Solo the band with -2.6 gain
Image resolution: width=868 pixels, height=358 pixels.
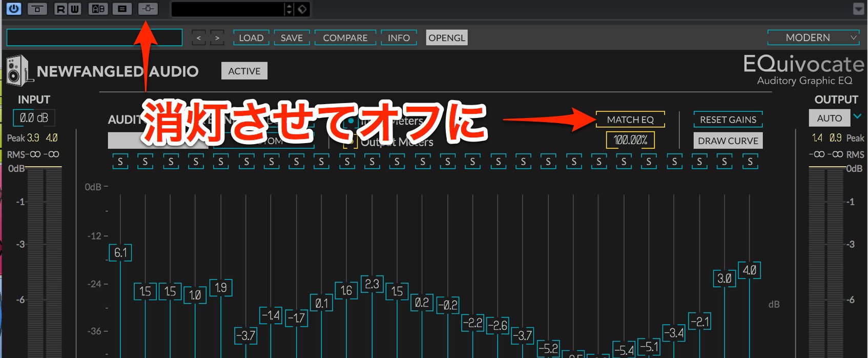click(498, 162)
